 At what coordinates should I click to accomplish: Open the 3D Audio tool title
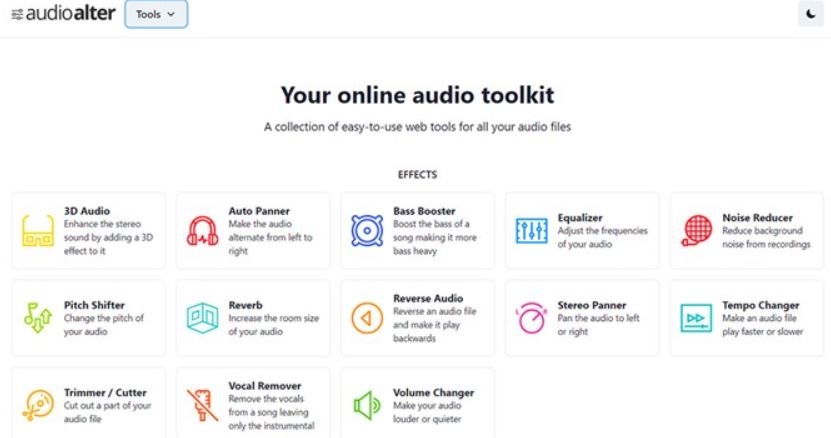click(87, 211)
